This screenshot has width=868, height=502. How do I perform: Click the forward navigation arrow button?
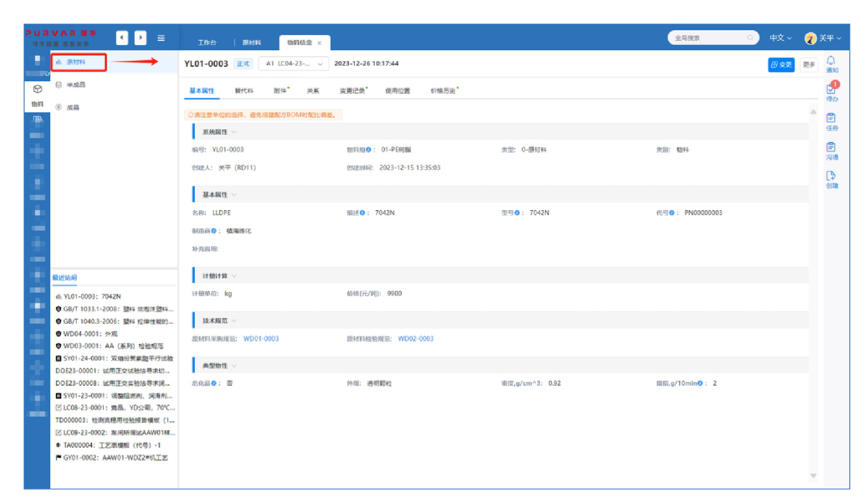tap(141, 38)
